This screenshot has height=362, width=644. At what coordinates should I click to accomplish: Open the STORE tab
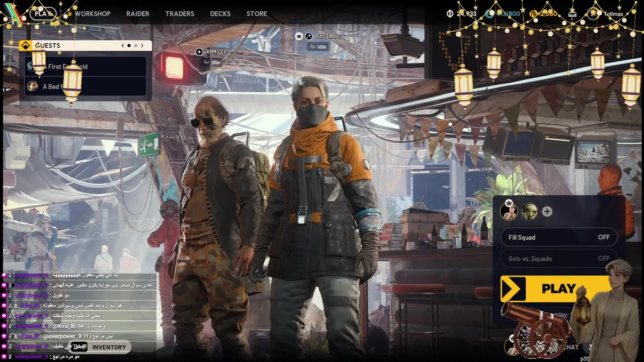[257, 14]
